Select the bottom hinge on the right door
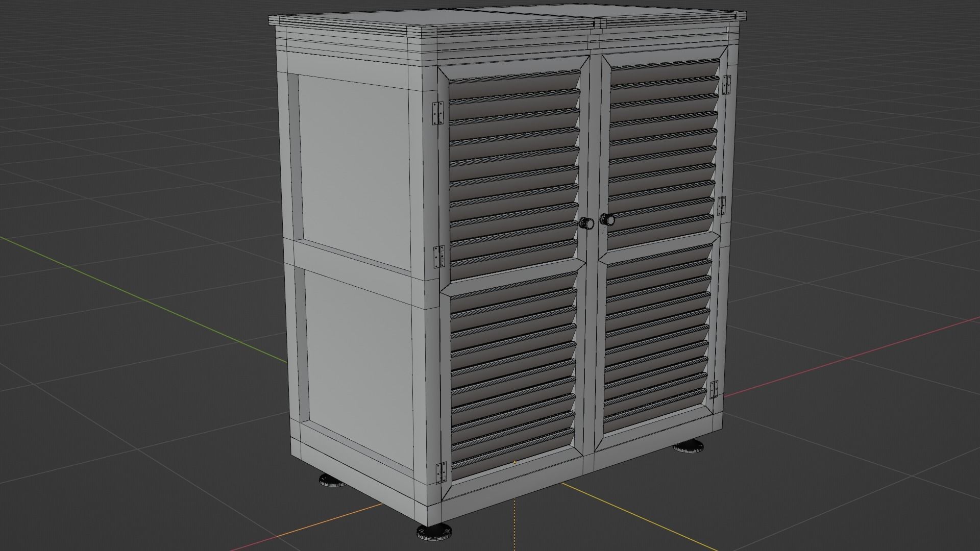 (714, 389)
